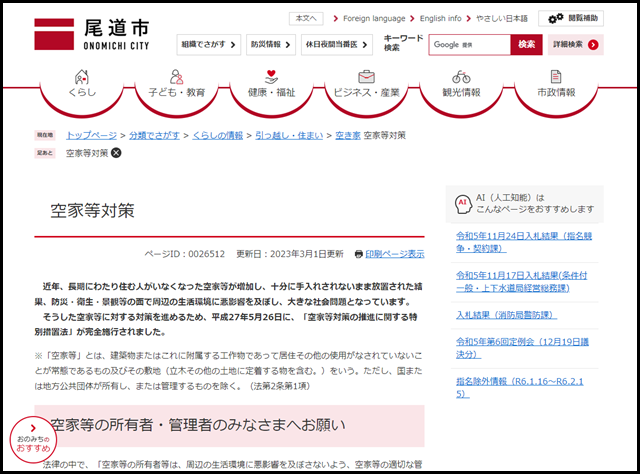Go to 引っ越し・住まい breadcrumb
This screenshot has height=474, width=640.
coord(289,135)
